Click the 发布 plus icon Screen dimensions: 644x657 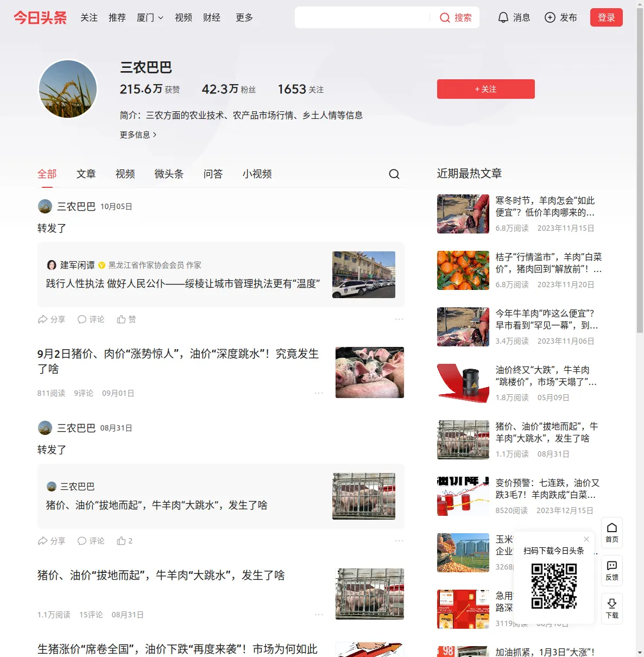tap(550, 17)
